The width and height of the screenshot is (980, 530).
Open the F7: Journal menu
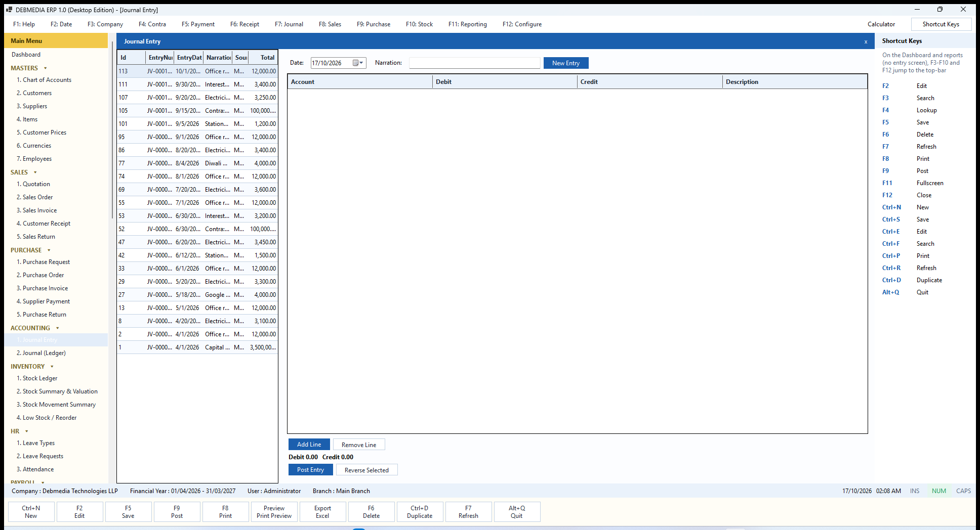[289, 24]
